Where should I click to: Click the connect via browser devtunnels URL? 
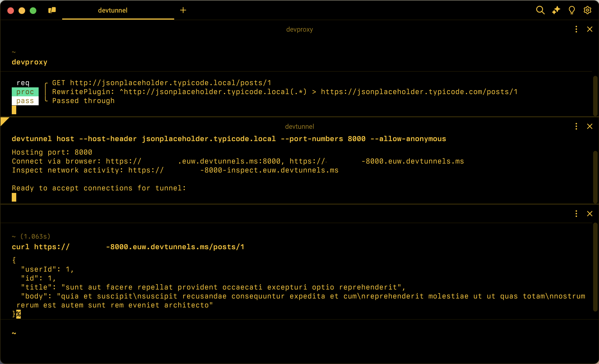(193, 161)
